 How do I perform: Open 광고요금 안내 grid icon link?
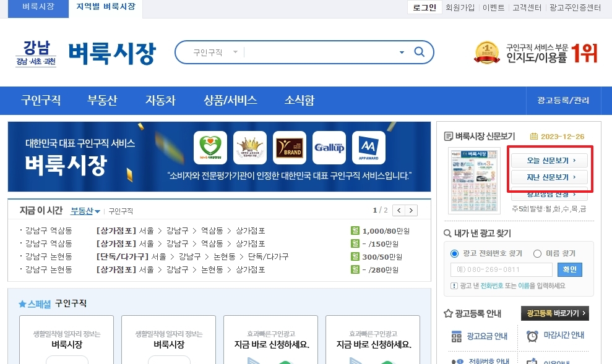pyautogui.click(x=456, y=336)
